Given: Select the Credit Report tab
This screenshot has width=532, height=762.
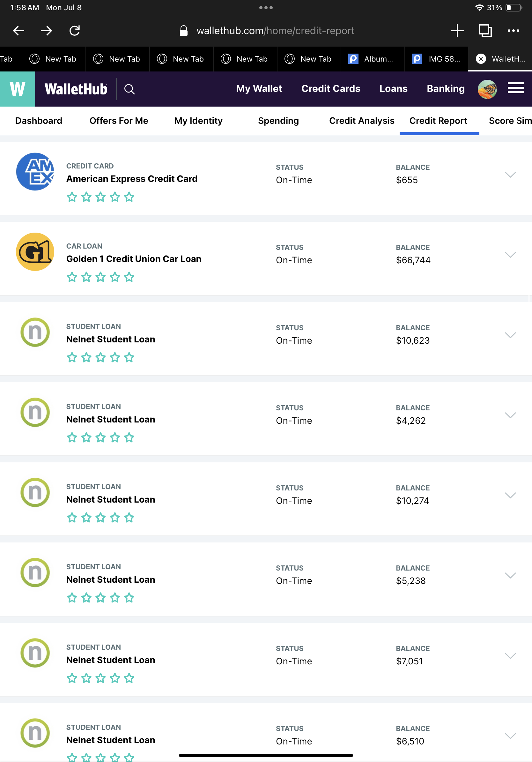Looking at the screenshot, I should (438, 121).
